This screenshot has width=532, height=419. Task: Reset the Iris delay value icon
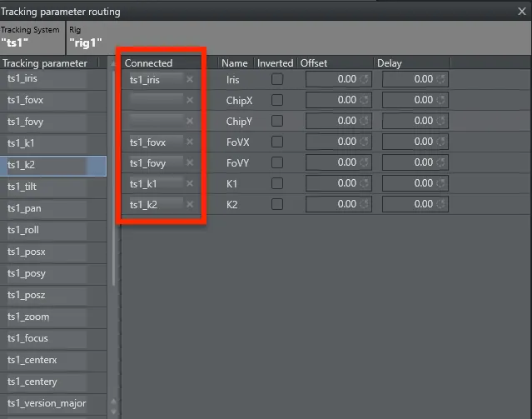441,79
